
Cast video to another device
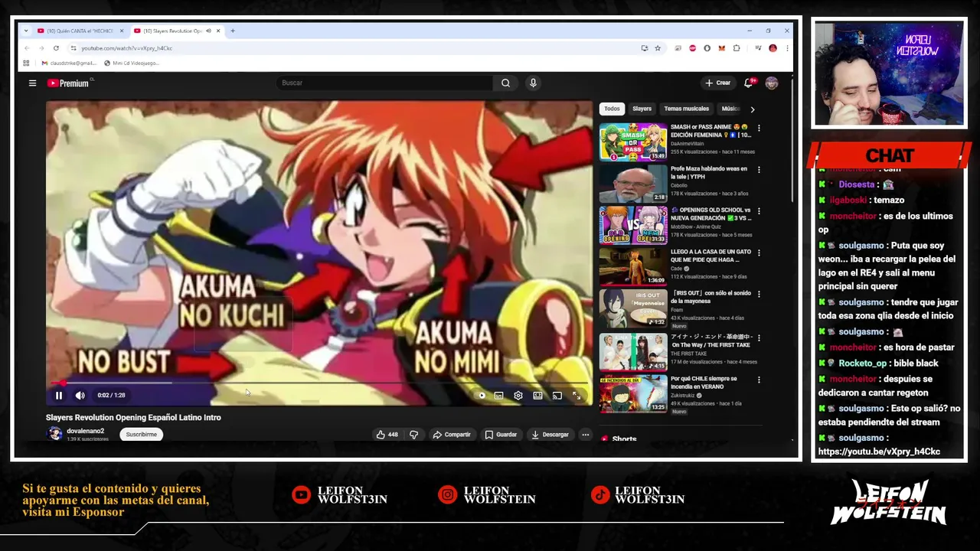click(557, 396)
